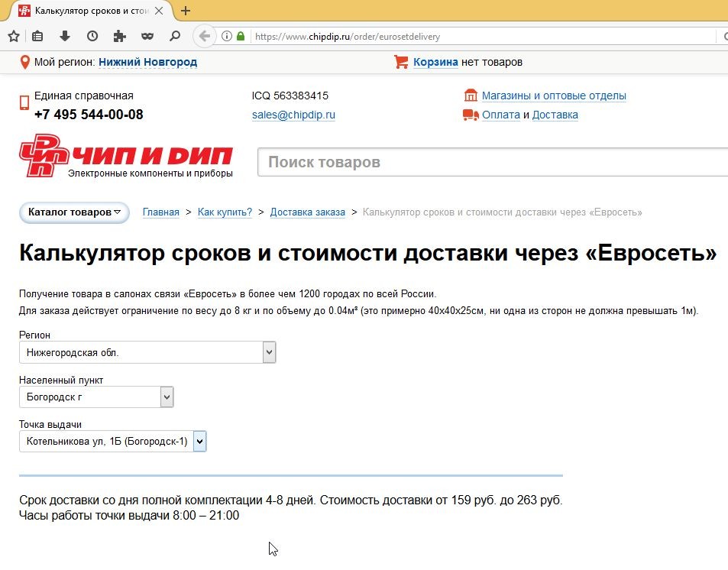
Task: Click the Магазины и оптовые отделы link
Action: click(553, 96)
